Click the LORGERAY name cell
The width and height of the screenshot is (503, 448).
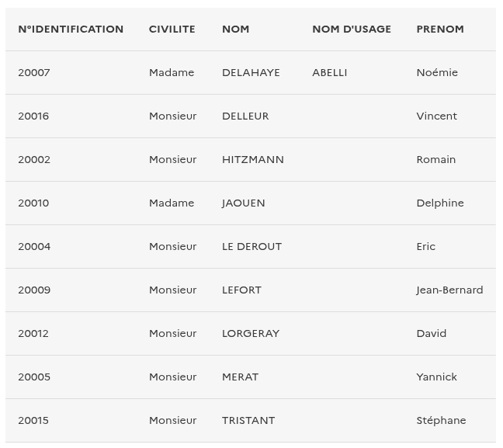coord(251,334)
